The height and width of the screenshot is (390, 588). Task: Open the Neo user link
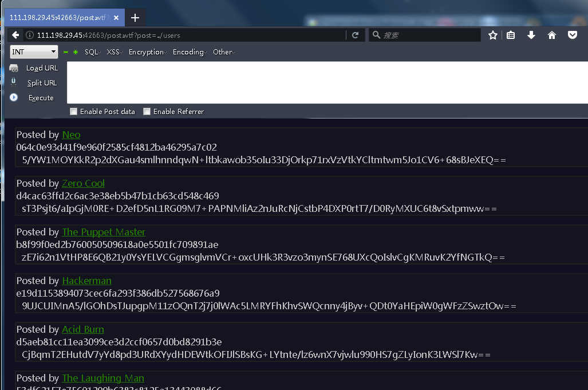(71, 135)
